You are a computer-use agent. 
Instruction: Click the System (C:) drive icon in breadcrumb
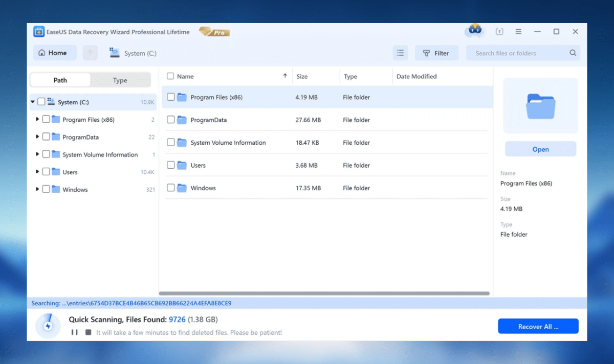[115, 53]
